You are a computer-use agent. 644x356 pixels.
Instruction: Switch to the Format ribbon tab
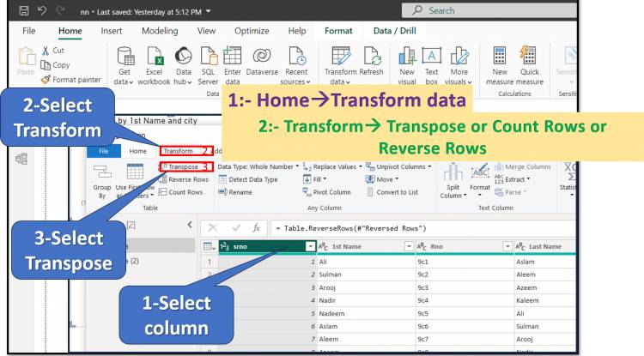coord(338,31)
